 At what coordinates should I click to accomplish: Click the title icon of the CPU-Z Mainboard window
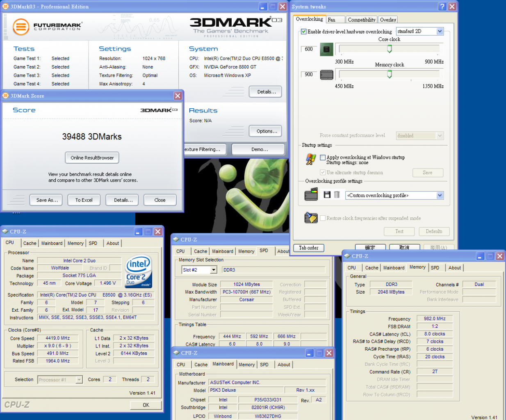(x=176, y=353)
